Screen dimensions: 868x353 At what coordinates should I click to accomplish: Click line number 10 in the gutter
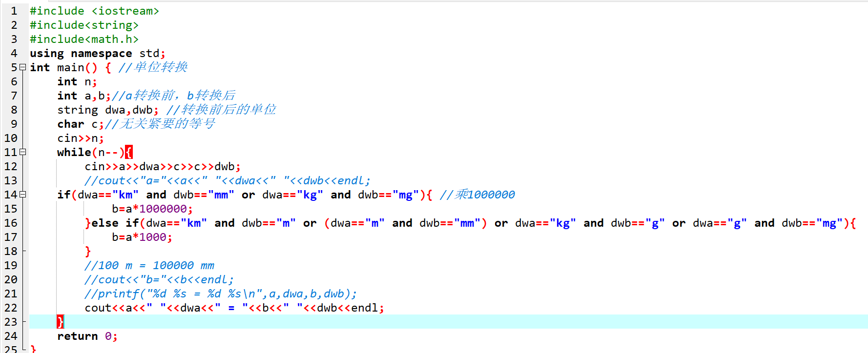11,138
